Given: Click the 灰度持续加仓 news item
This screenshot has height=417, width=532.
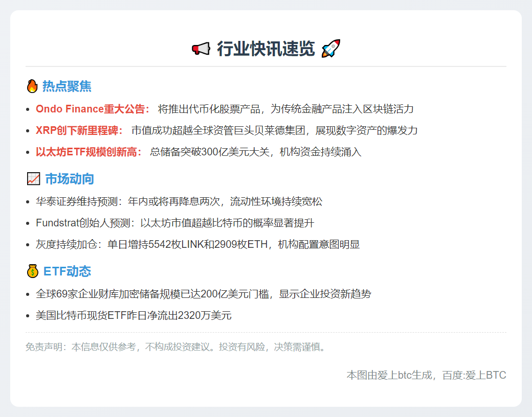Looking at the screenshot, I should pos(197,244).
